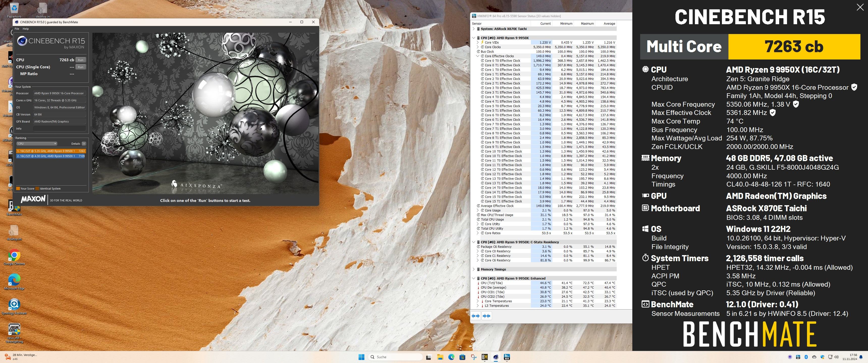This screenshot has width=868, height=363.
Task: Click the Suche taskbar search box
Action: tap(396, 357)
